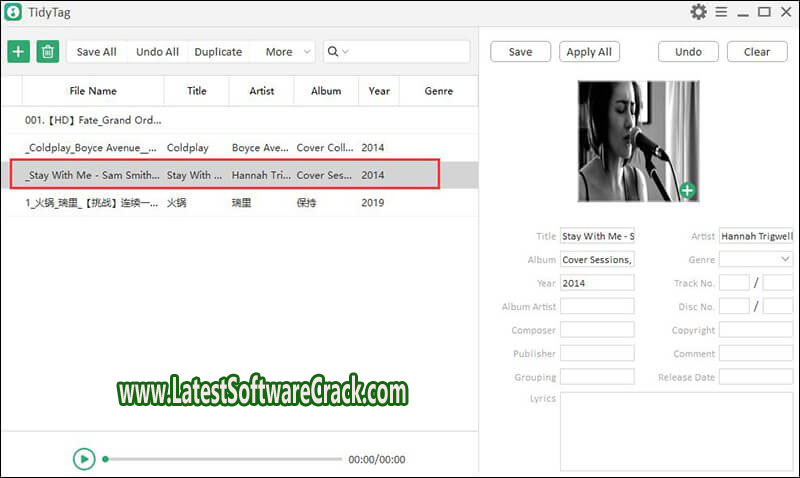Screen dimensions: 800x478
Task: Sort by the File Name column header
Action: [x=93, y=91]
